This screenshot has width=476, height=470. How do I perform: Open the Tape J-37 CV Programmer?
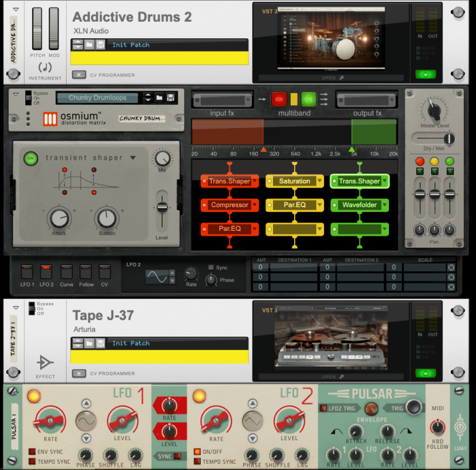[x=80, y=373]
